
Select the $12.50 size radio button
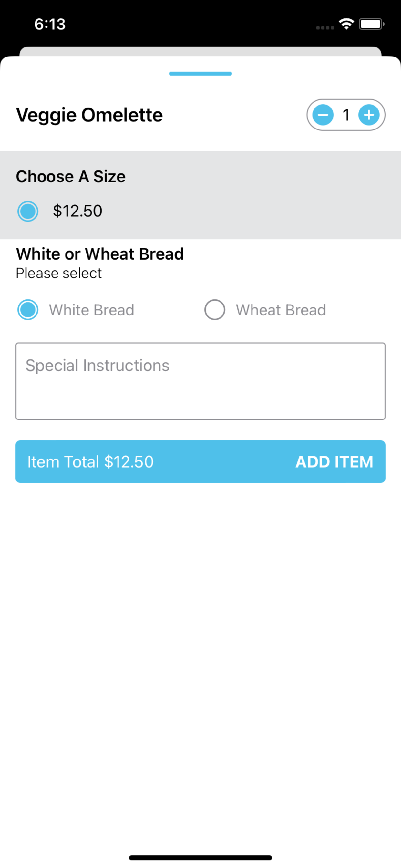(28, 211)
